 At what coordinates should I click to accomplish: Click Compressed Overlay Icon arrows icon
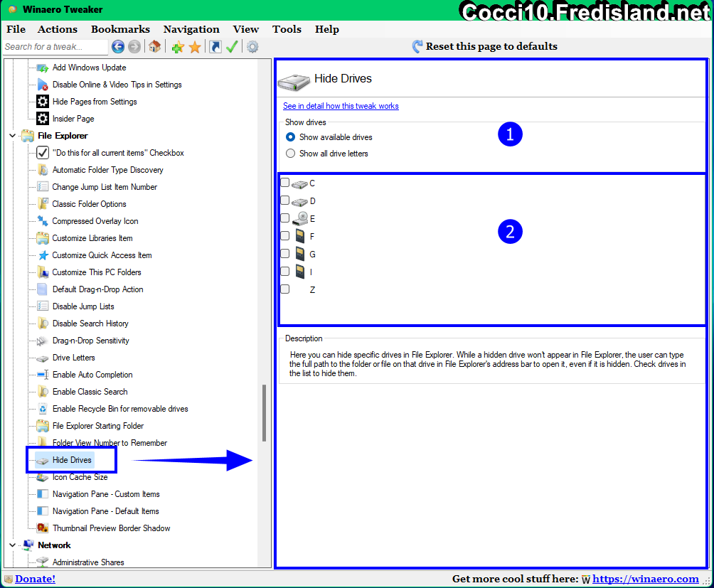point(43,221)
